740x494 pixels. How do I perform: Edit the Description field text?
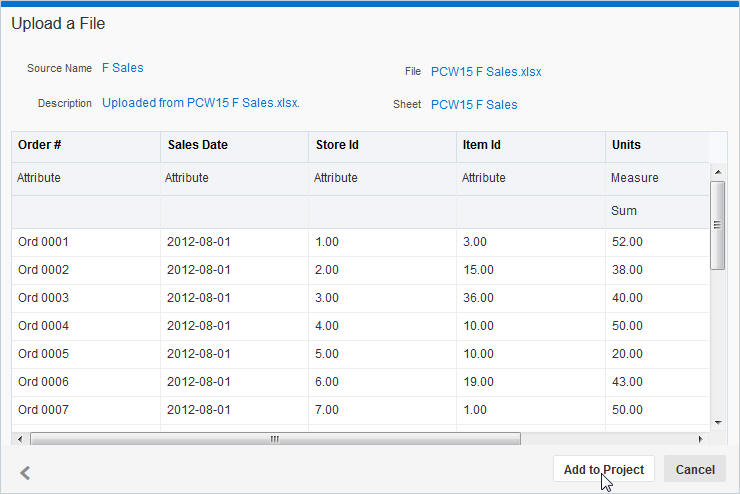201,103
